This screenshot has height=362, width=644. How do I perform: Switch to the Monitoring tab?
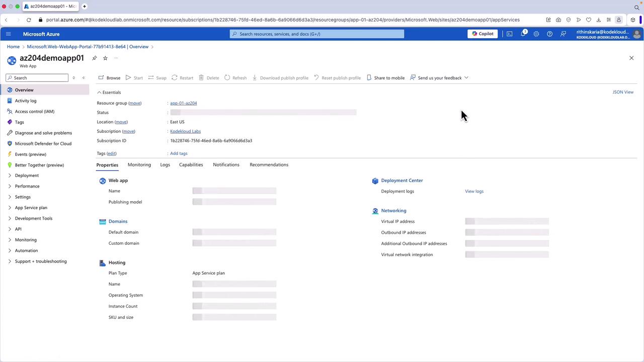pyautogui.click(x=139, y=165)
